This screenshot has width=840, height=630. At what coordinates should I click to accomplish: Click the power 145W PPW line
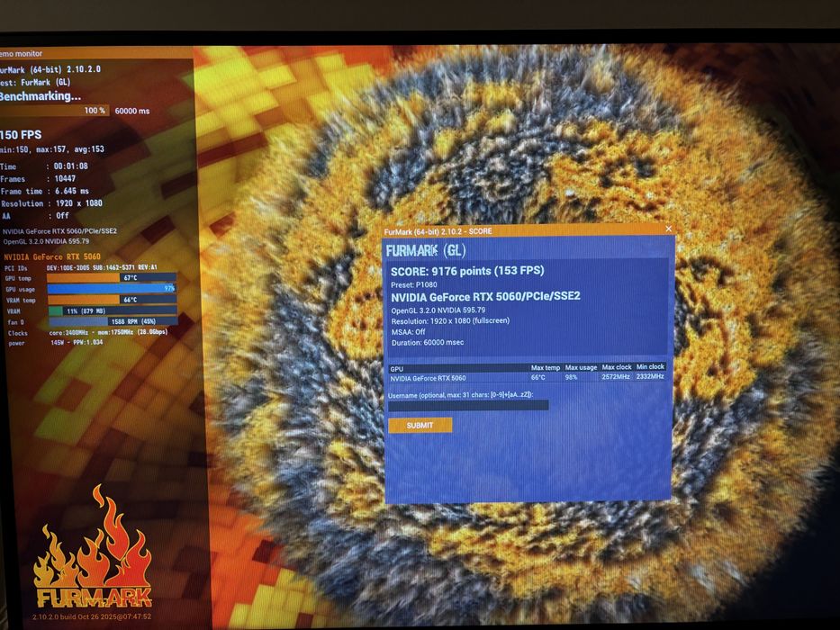coord(56,343)
